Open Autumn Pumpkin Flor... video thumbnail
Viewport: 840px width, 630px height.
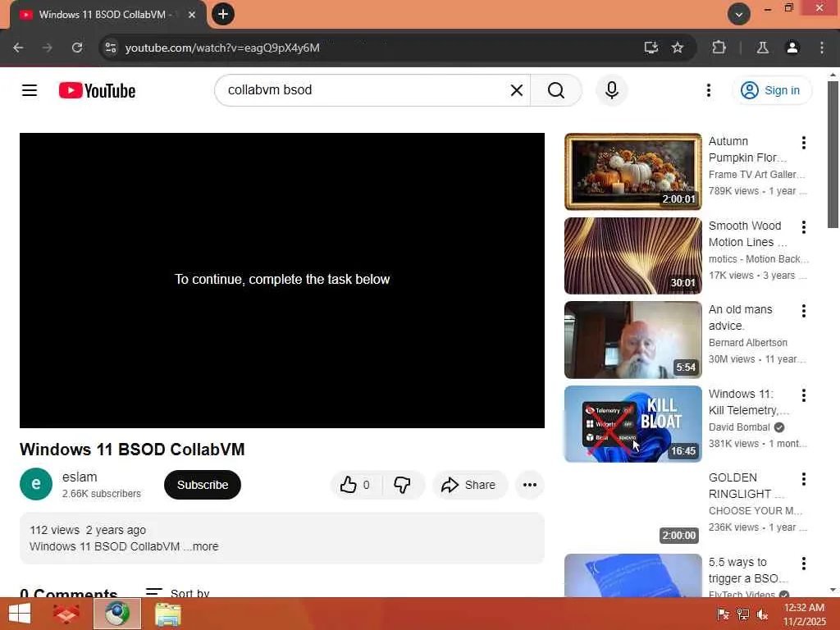click(x=632, y=171)
